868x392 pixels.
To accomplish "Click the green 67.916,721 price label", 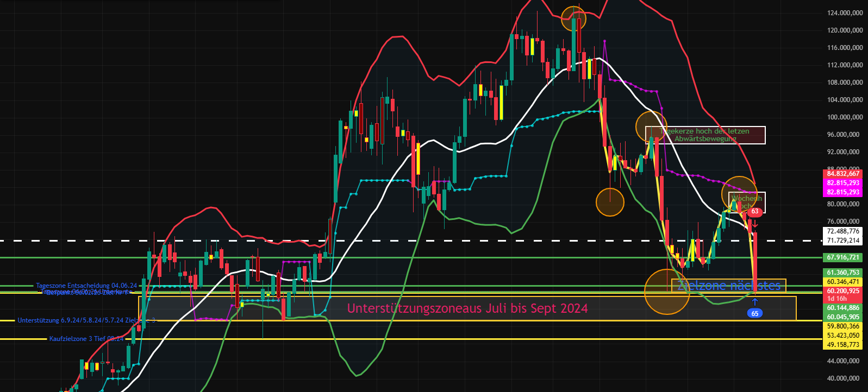I will [x=843, y=257].
